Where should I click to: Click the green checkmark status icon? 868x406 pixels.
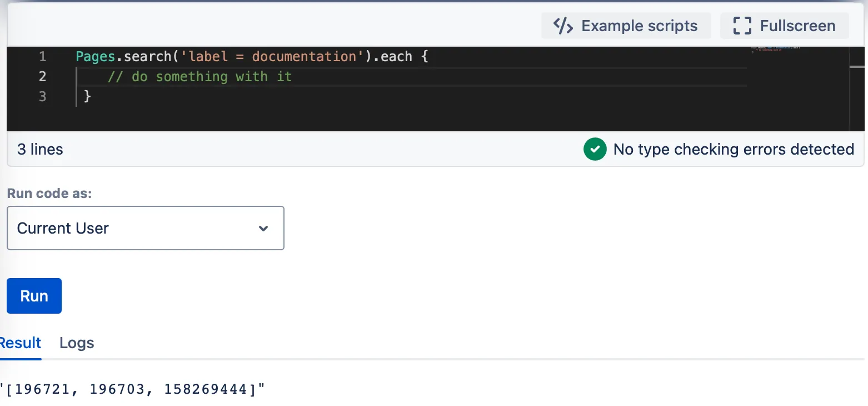(595, 149)
